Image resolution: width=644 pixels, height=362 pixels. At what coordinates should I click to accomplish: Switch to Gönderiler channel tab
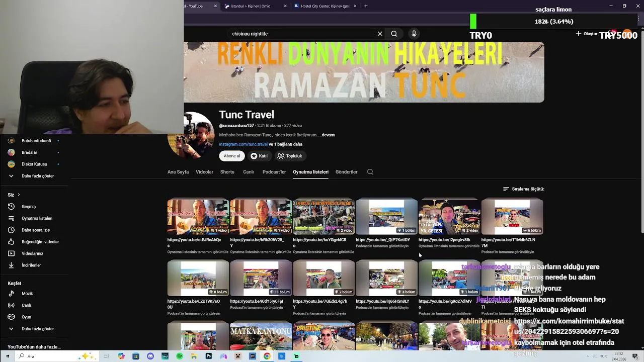tap(347, 172)
